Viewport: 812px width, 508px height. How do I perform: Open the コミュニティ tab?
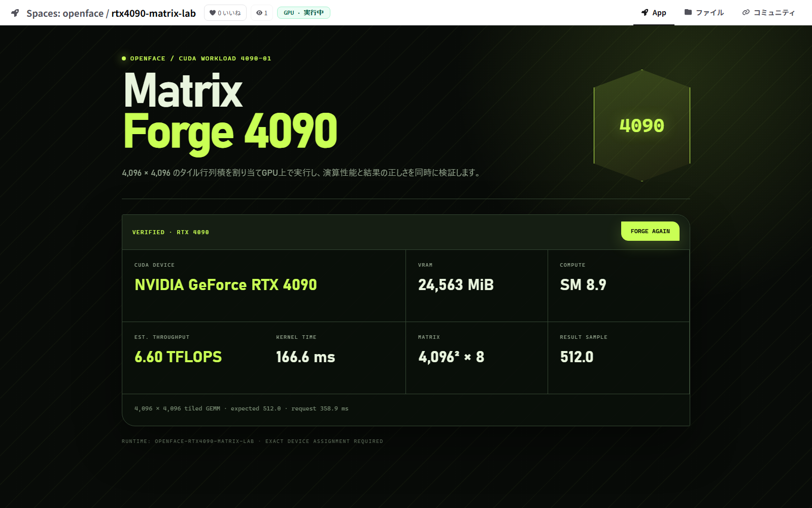[768, 13]
